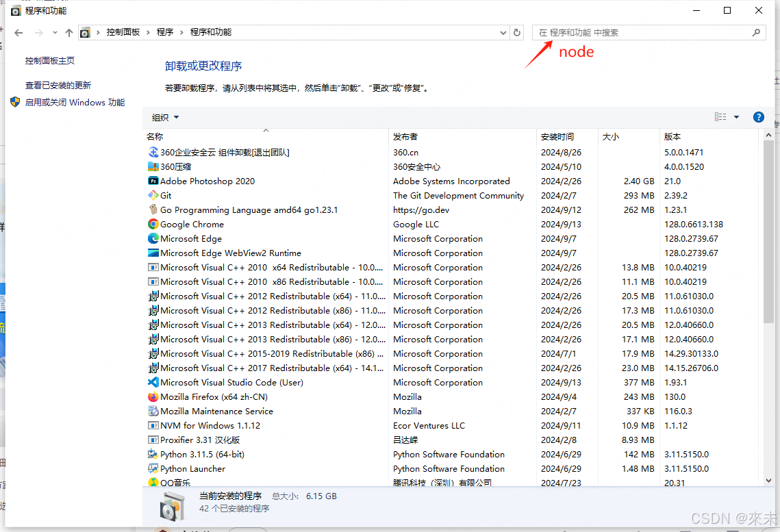Viewport: 780px width, 532px height.
Task: Click version 128.0.6613.138 cell
Action: (x=694, y=225)
